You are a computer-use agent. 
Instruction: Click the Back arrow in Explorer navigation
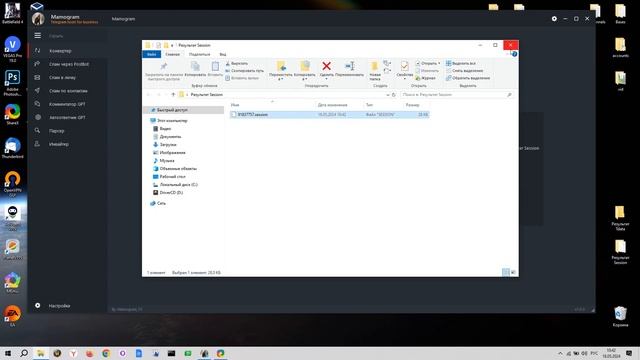coord(149,95)
